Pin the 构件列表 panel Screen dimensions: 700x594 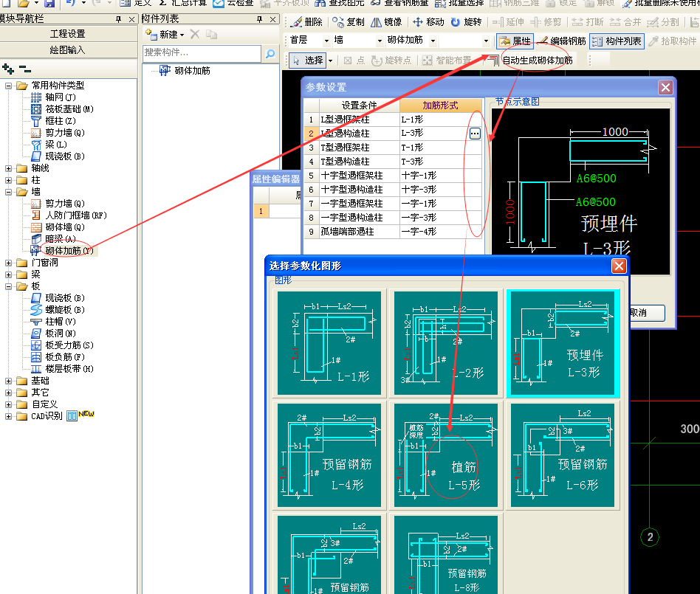(x=259, y=19)
